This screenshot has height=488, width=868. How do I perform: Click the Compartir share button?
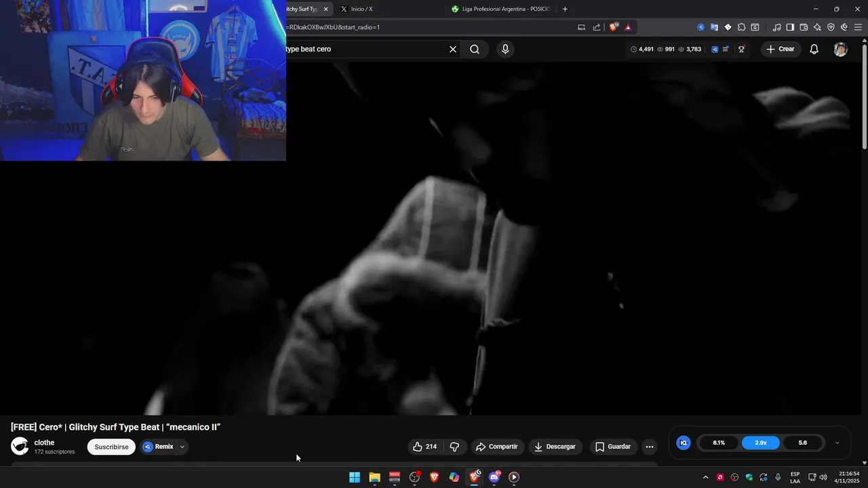tap(496, 447)
